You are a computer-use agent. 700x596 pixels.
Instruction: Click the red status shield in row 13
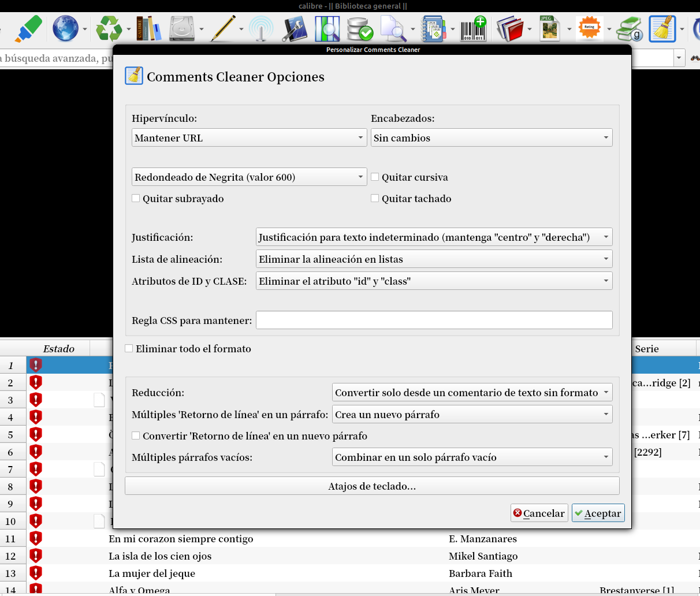36,573
